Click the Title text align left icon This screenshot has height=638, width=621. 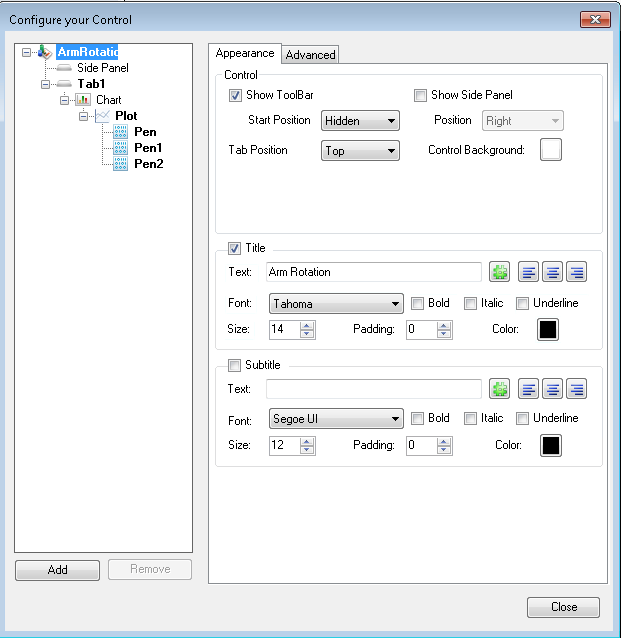tap(529, 272)
